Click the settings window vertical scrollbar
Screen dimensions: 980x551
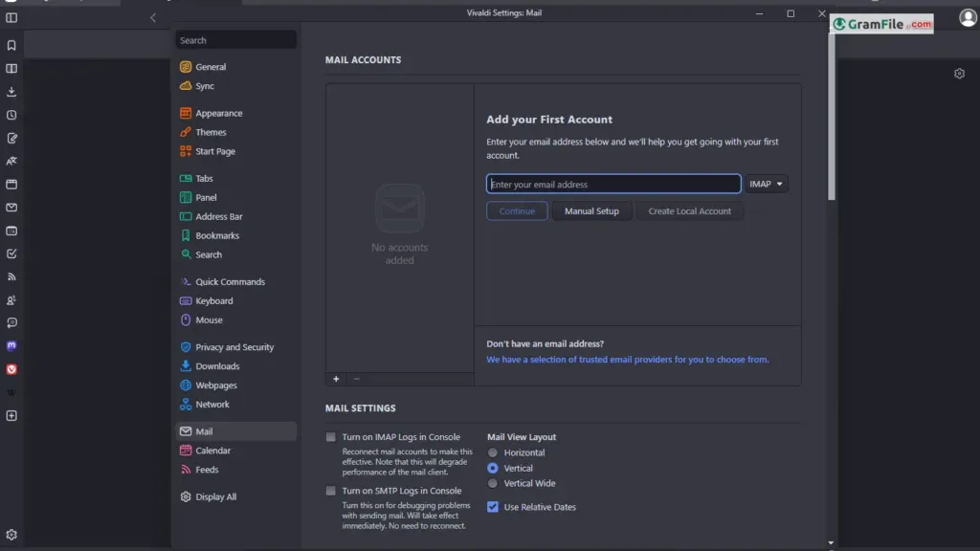click(x=832, y=117)
